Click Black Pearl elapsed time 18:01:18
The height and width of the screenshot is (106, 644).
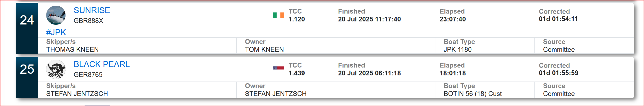point(452,73)
